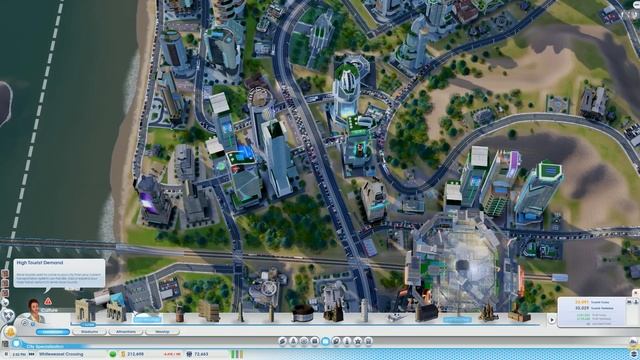The height and width of the screenshot is (360, 640).
Task: Select the round dark arena landmark thumbnail
Action: pyautogui.click(x=303, y=313)
